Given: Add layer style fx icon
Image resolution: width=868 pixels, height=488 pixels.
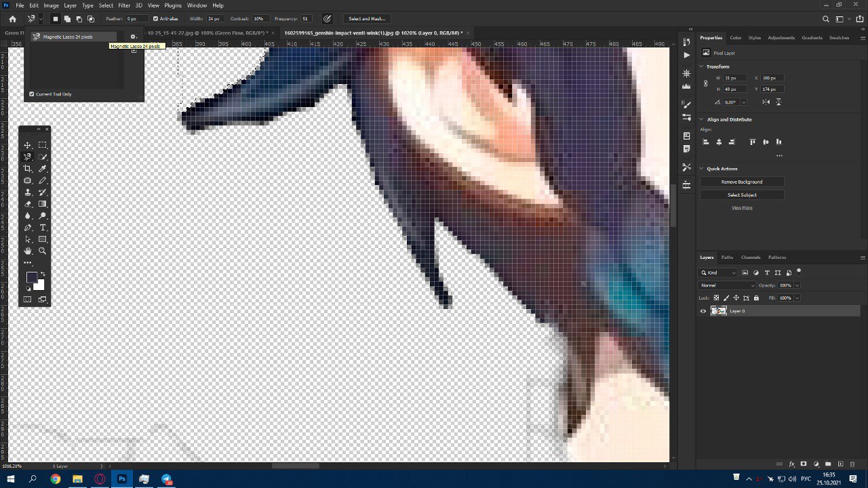Looking at the screenshot, I should coord(791,464).
